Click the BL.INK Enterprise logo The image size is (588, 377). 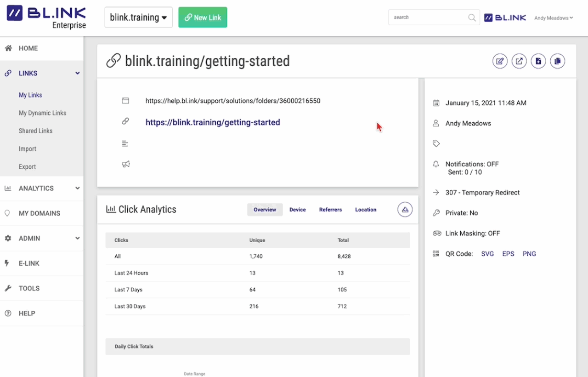(x=46, y=17)
